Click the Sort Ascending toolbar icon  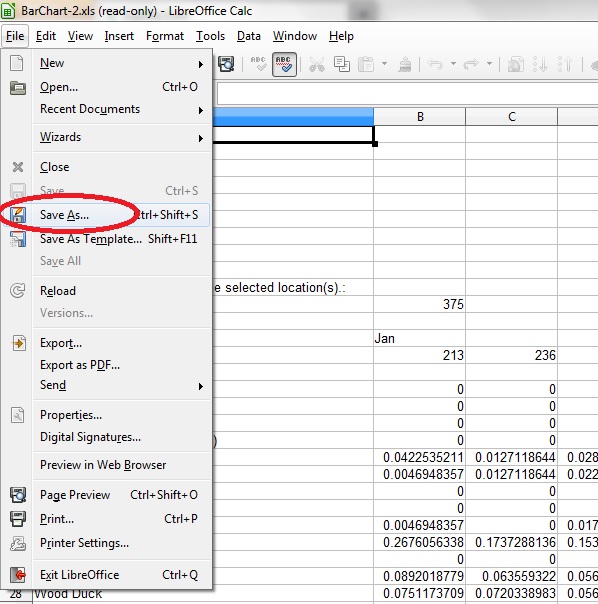tap(540, 64)
